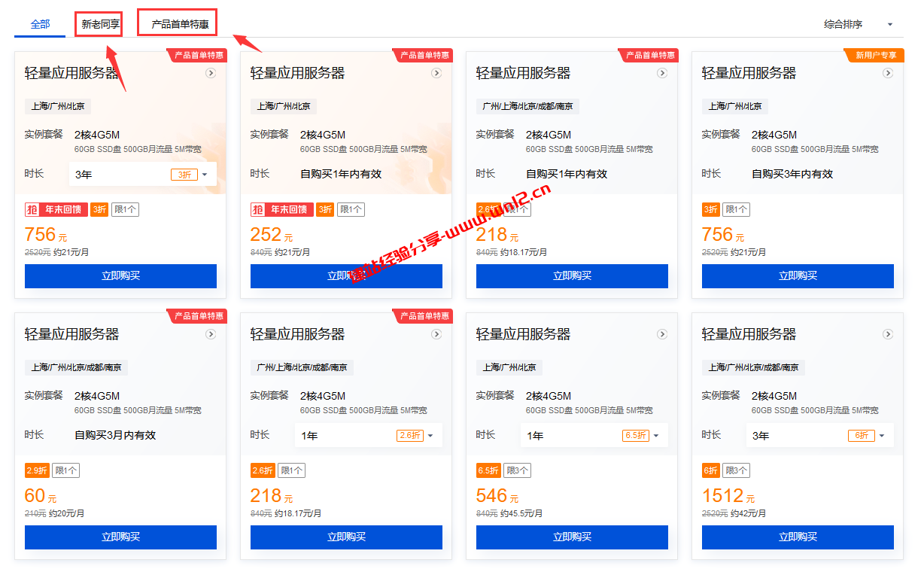Switch to the 产品首单特惠 tab
Image resolution: width=924 pixels, height=569 pixels.
click(180, 24)
